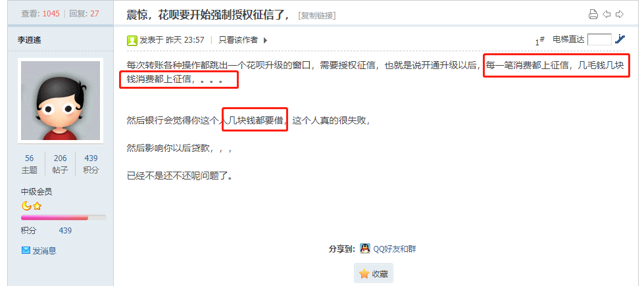Screen dimensions: 644x286
Task: Open 只看该作者 filter link
Action: (x=238, y=40)
